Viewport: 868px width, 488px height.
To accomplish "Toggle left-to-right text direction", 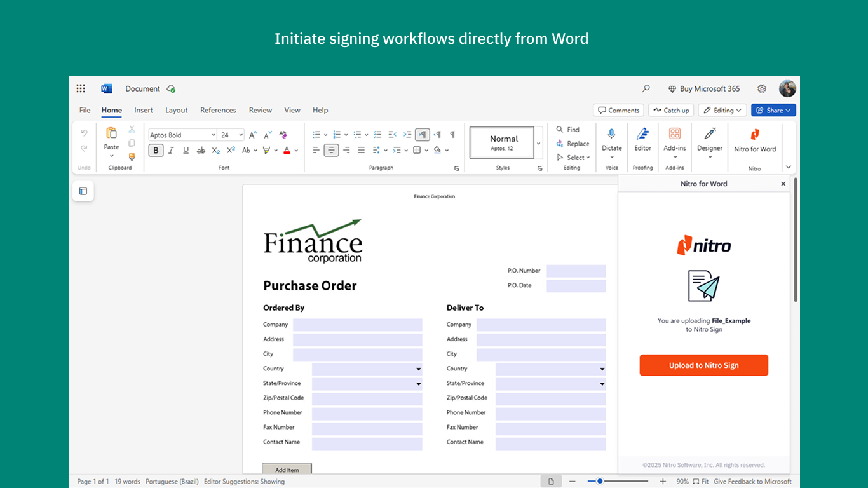I will (x=423, y=134).
